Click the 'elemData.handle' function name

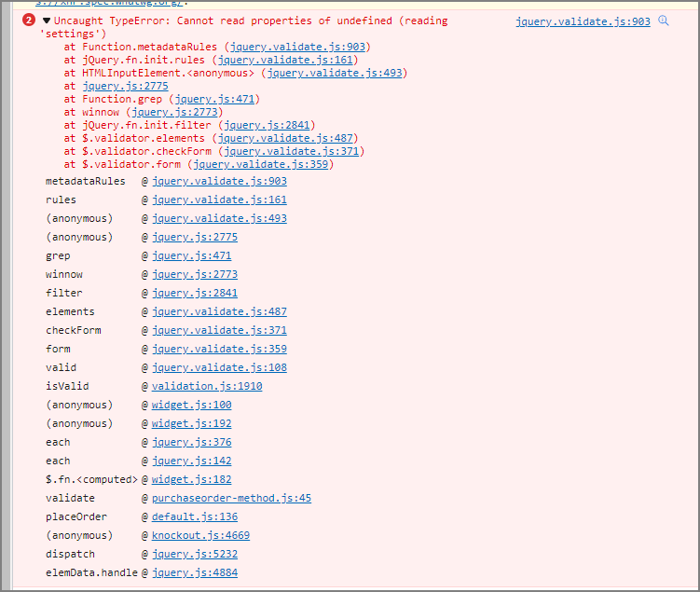91,572
